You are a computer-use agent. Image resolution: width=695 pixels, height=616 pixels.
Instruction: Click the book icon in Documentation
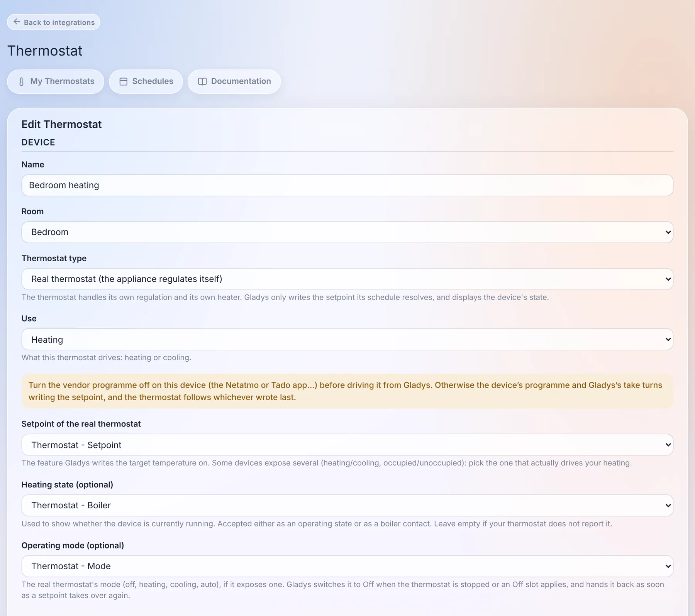(x=202, y=81)
